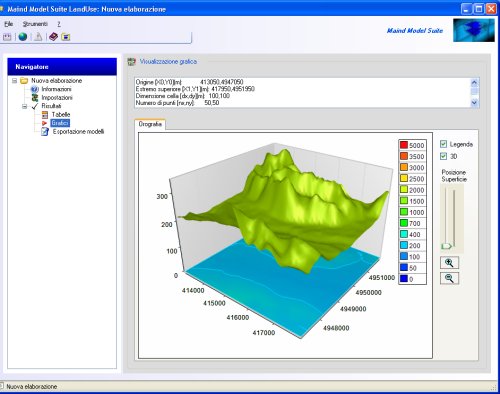Screen dimensions: 500x394
Task: Click the yellow window toolbar icon
Action: [x=66, y=37]
